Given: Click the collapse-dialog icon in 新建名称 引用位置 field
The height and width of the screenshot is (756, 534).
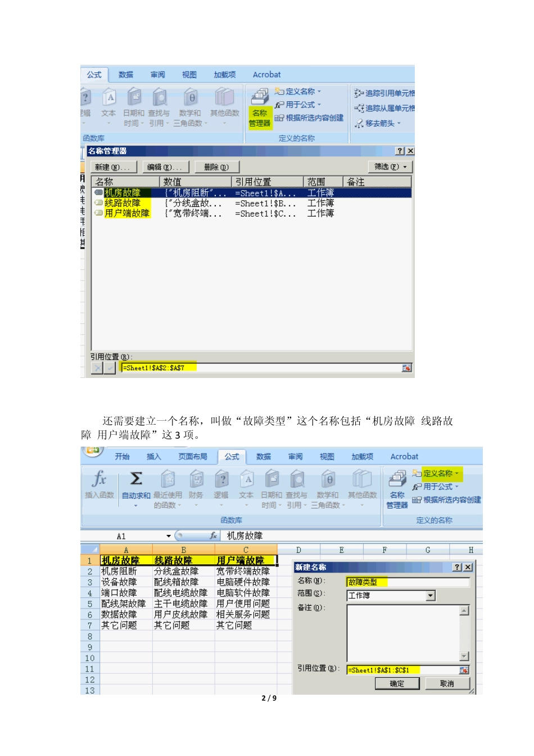Looking at the screenshot, I should pos(464,670).
